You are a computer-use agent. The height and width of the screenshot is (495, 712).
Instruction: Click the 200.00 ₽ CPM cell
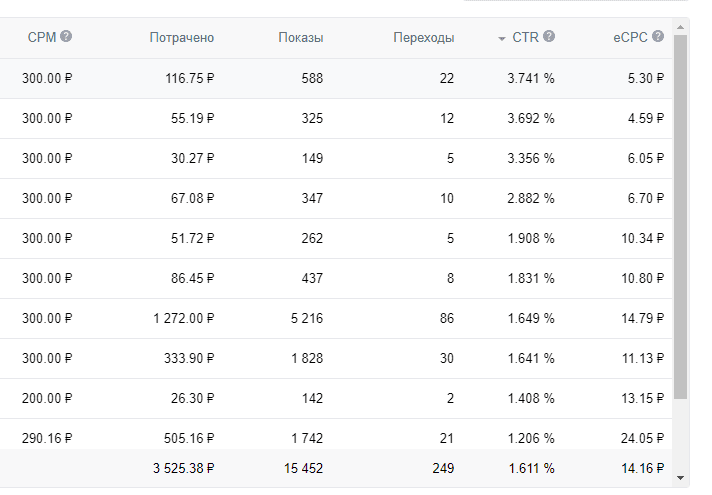[x=48, y=398]
